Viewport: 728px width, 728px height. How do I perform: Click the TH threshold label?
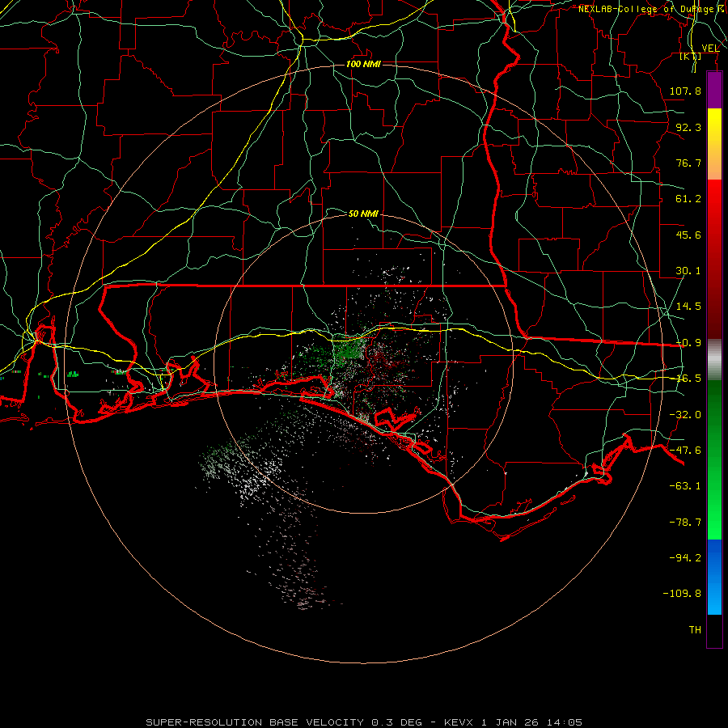695,629
